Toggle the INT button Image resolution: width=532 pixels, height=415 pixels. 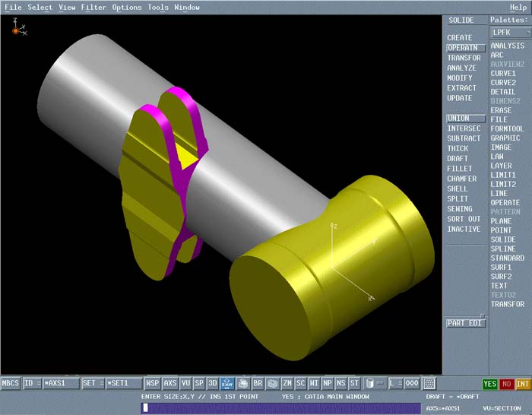click(x=522, y=384)
